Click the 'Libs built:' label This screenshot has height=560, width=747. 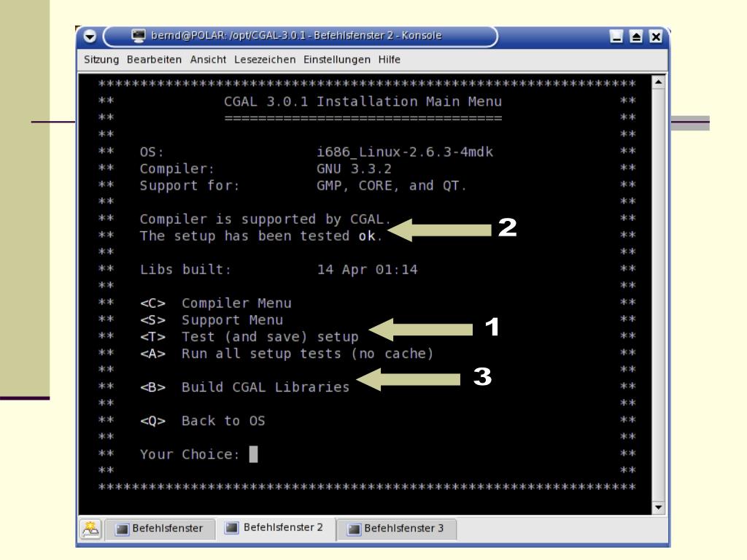tap(185, 270)
